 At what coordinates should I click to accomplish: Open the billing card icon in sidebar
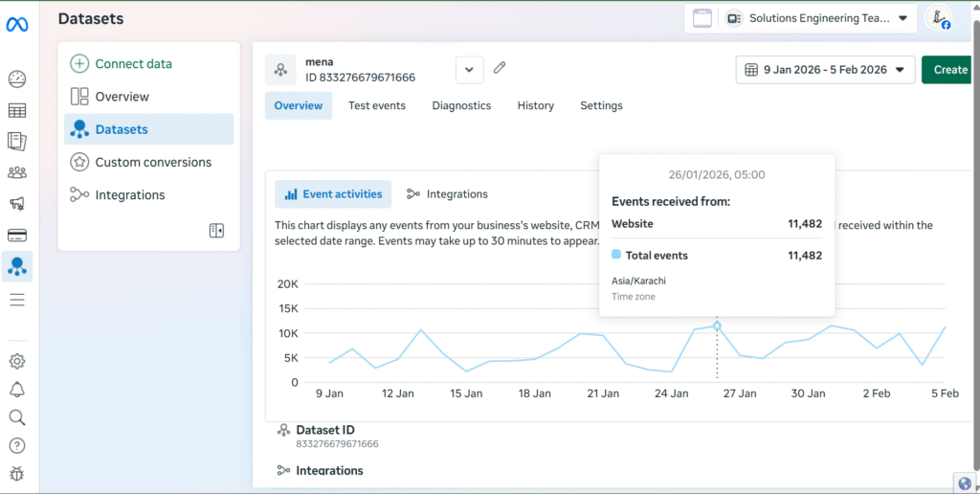17,235
